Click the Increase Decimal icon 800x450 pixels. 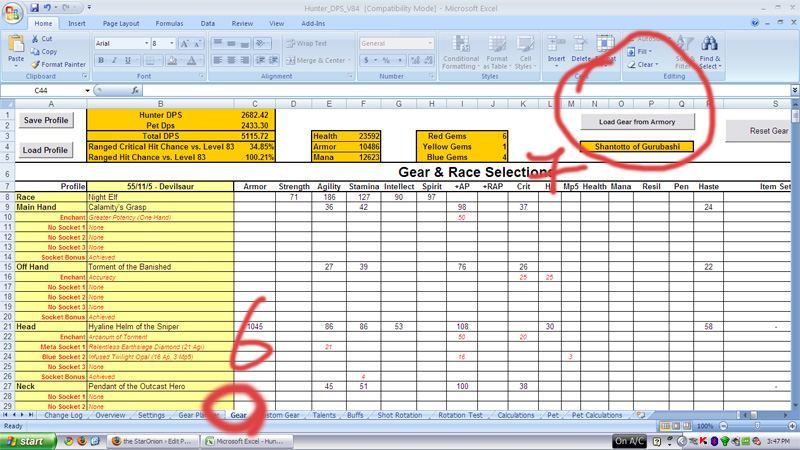[415, 60]
